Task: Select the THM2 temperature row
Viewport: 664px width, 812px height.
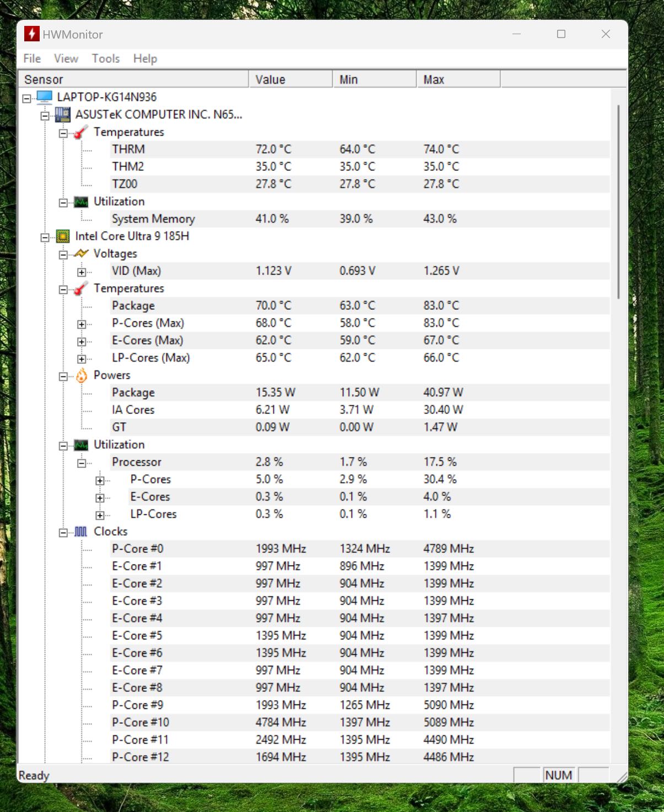Action: [x=360, y=166]
